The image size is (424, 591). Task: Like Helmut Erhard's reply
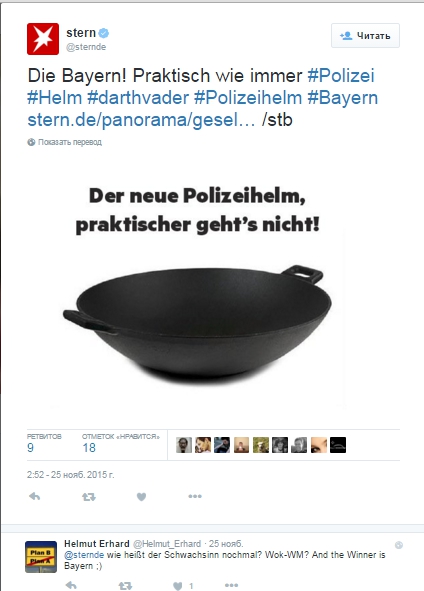[178, 586]
